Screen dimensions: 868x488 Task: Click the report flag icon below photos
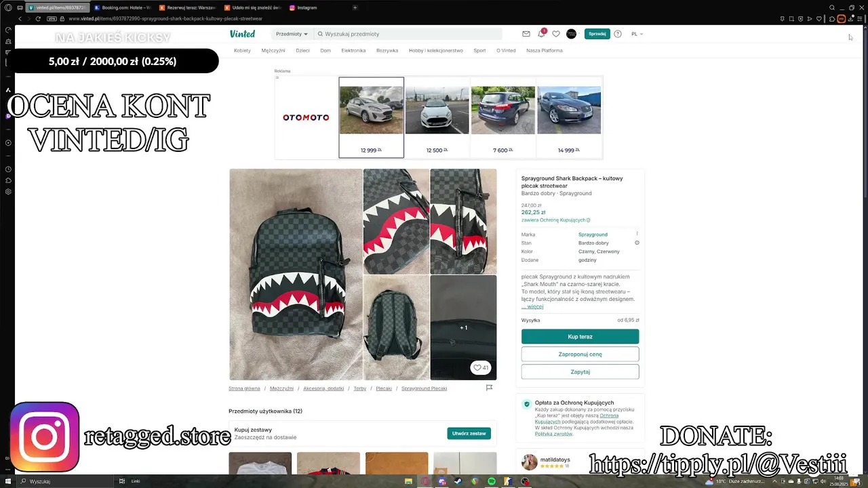click(489, 388)
